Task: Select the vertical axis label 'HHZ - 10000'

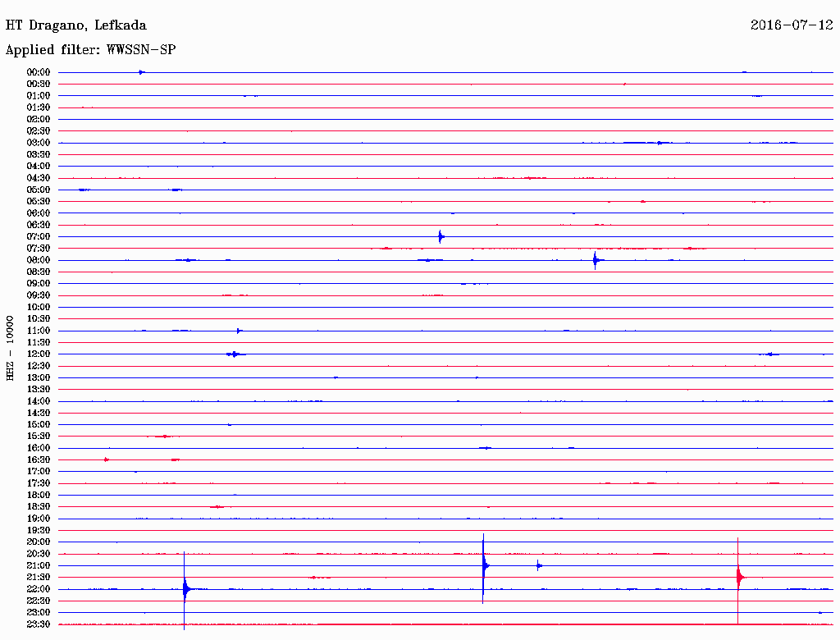Action: click(10, 348)
